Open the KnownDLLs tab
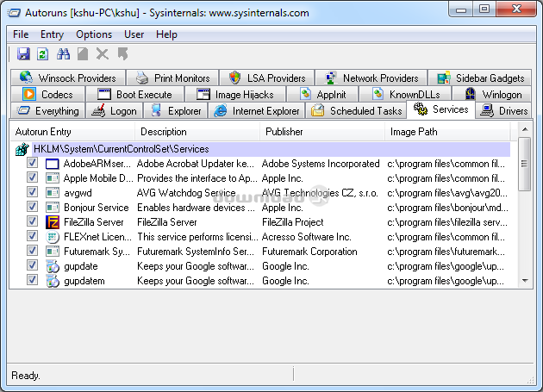 coord(405,94)
